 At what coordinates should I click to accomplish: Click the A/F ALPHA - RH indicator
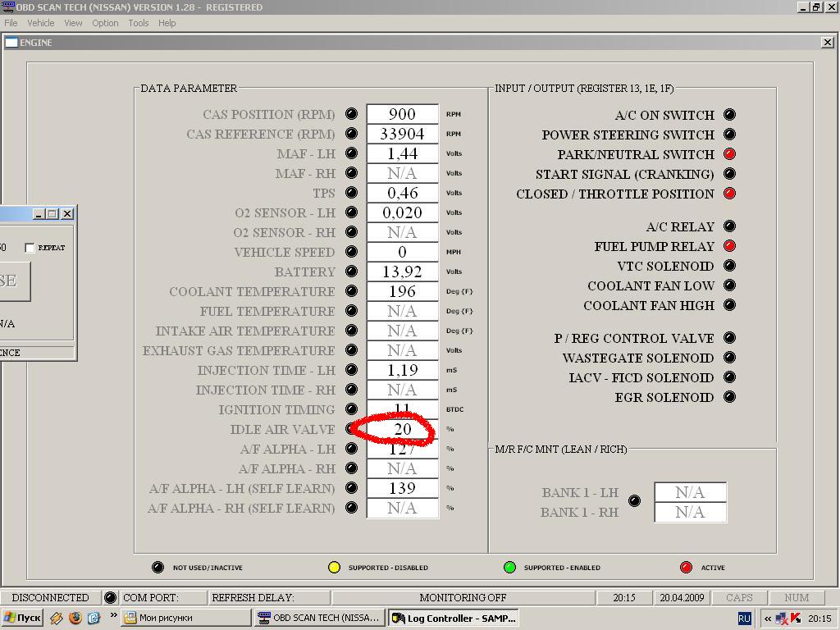pyautogui.click(x=351, y=468)
